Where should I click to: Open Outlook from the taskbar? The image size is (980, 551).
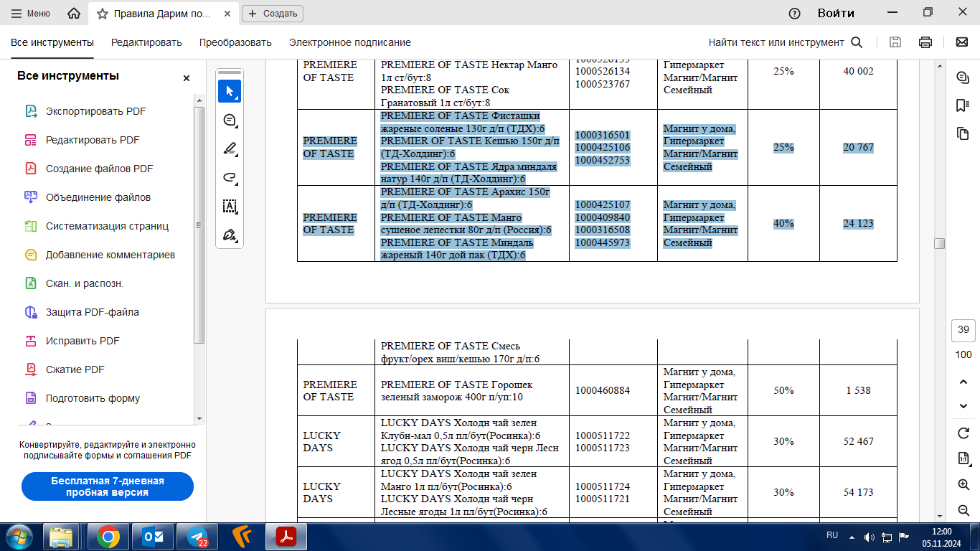click(153, 537)
